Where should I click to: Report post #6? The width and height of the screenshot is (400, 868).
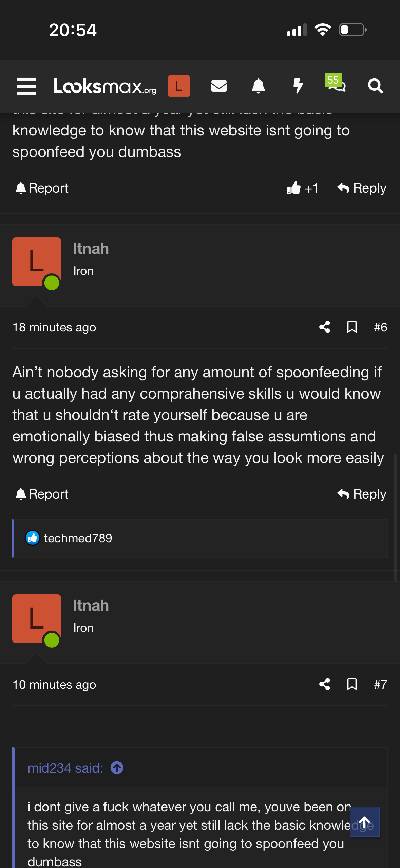click(42, 494)
